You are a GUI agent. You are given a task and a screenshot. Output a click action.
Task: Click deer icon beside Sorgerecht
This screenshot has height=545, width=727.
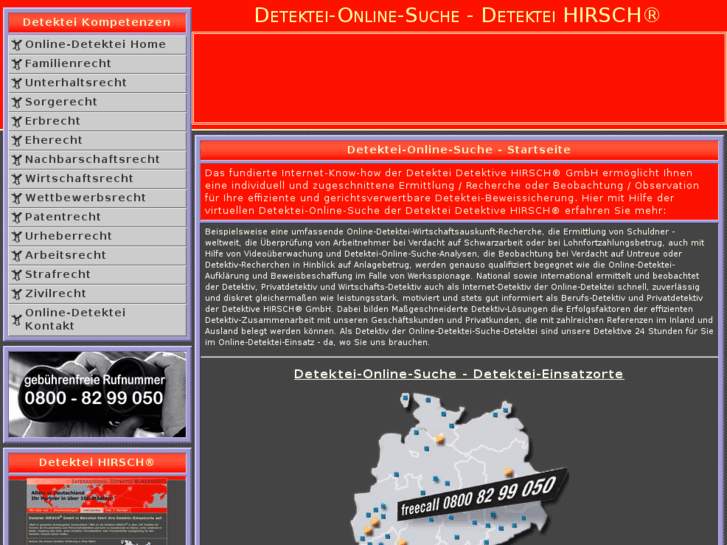point(17,103)
